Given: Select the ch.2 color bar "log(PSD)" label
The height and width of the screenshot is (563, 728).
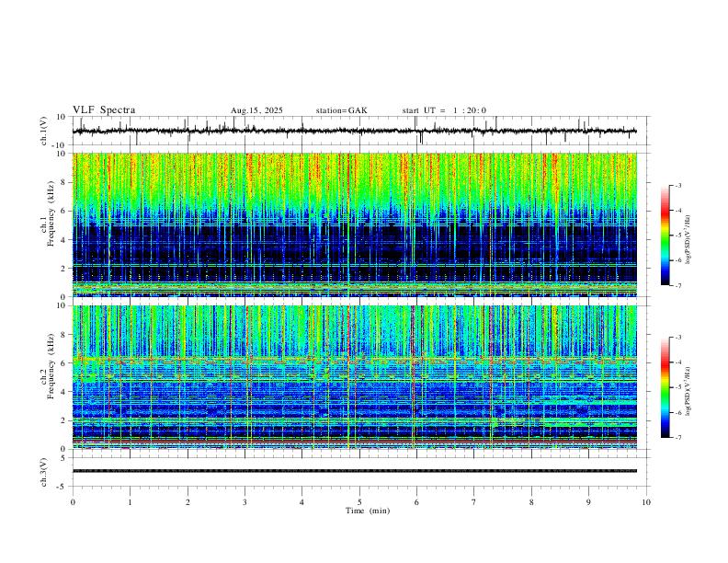Looking at the screenshot, I should 688,391.
